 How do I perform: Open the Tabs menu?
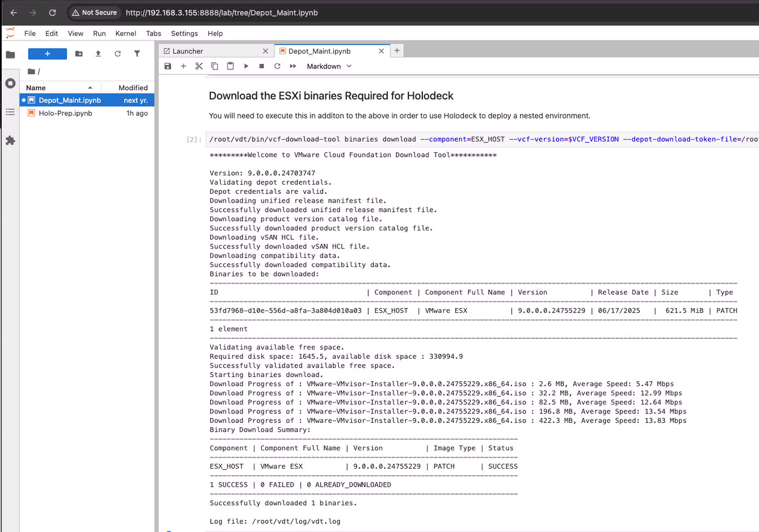tap(154, 33)
